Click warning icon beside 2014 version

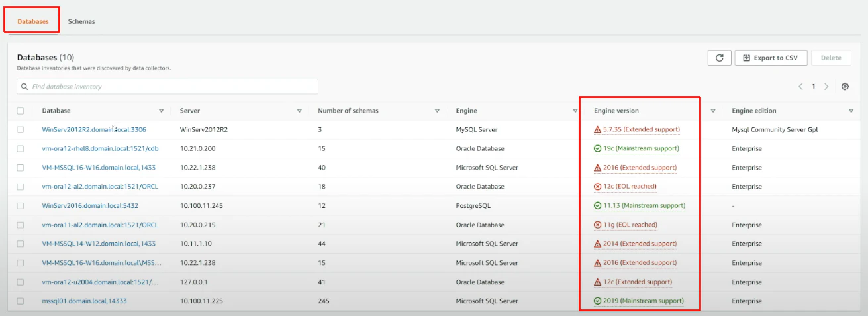pos(597,244)
